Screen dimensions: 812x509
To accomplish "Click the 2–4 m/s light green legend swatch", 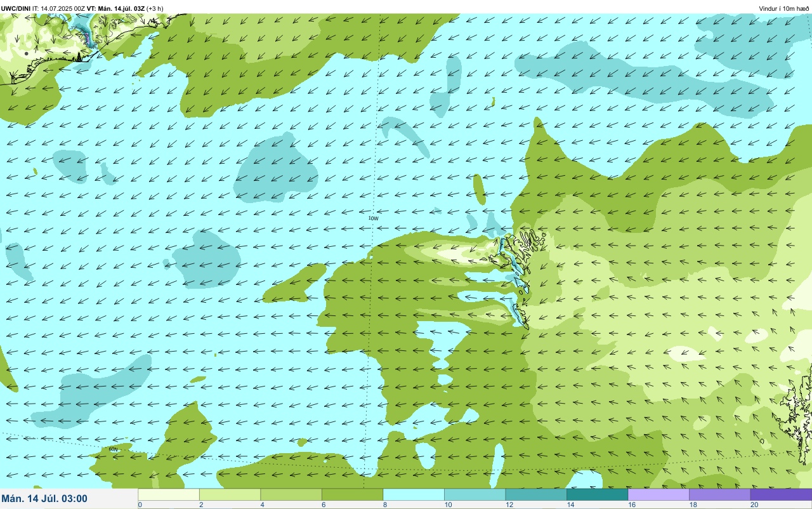I will [230, 494].
